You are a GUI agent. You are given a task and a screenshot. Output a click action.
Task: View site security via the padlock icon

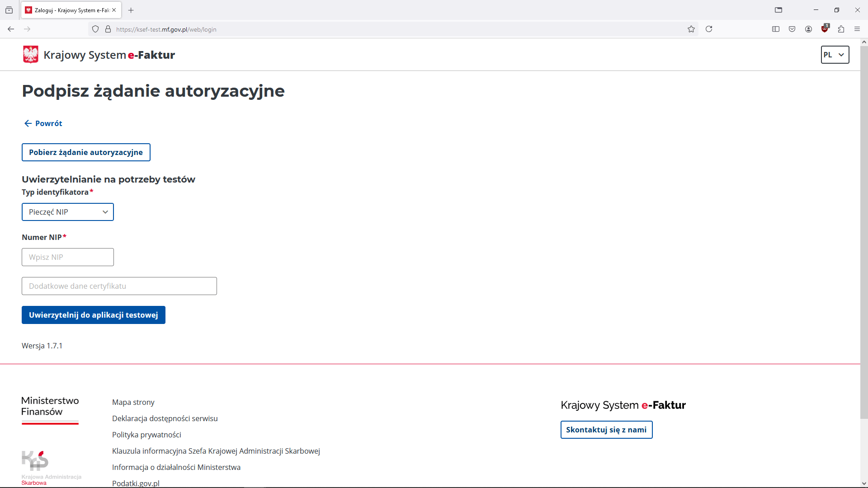(108, 29)
